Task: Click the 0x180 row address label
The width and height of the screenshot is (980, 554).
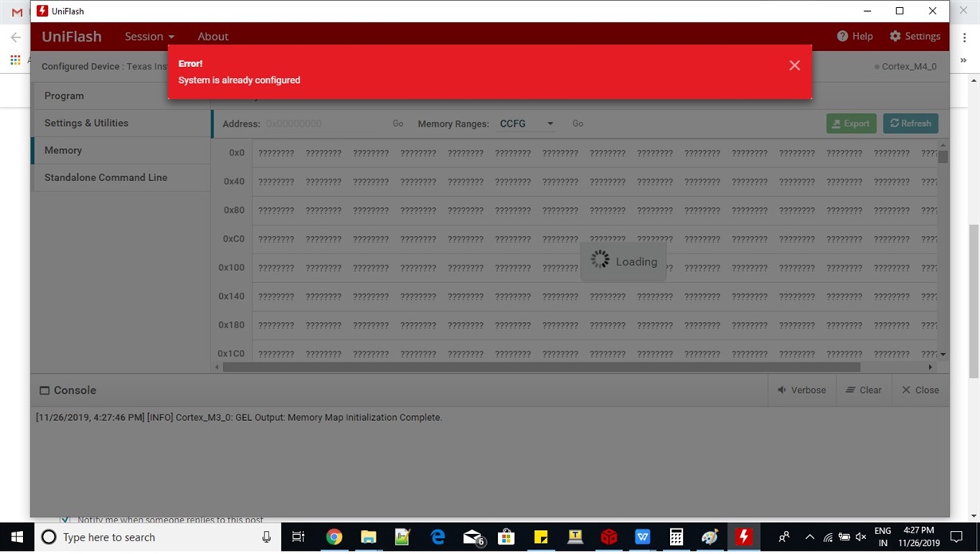Action: pos(232,325)
